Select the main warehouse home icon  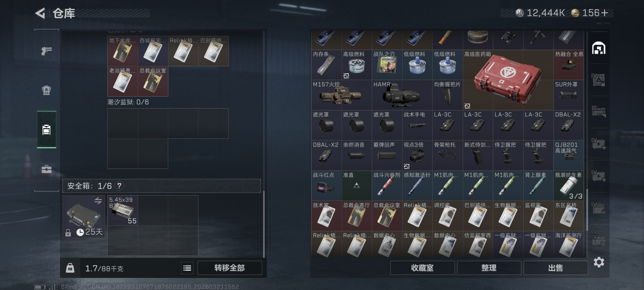tap(598, 48)
